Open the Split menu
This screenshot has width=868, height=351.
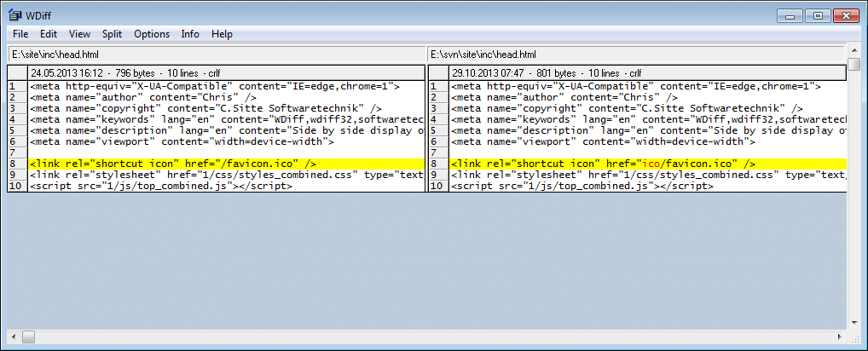[x=112, y=34]
